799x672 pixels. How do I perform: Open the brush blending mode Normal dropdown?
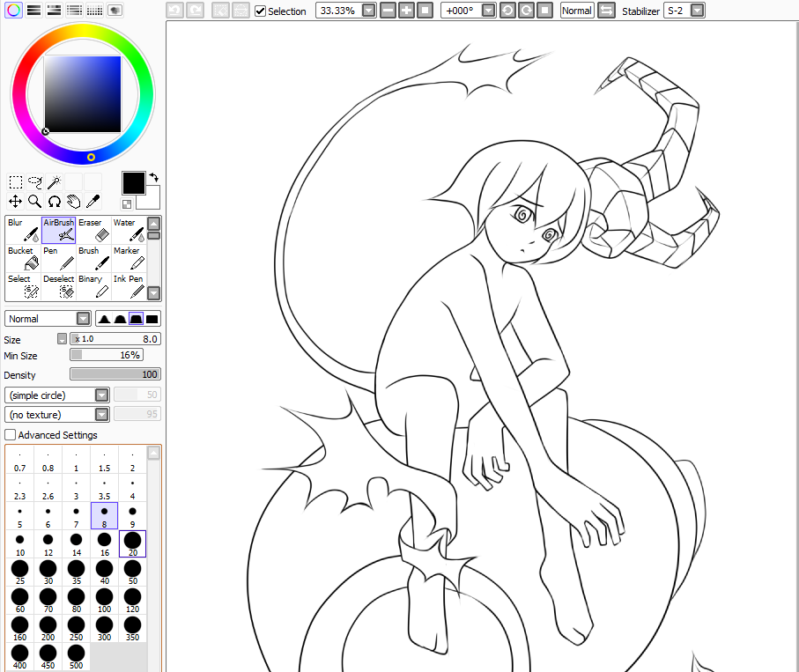point(83,319)
